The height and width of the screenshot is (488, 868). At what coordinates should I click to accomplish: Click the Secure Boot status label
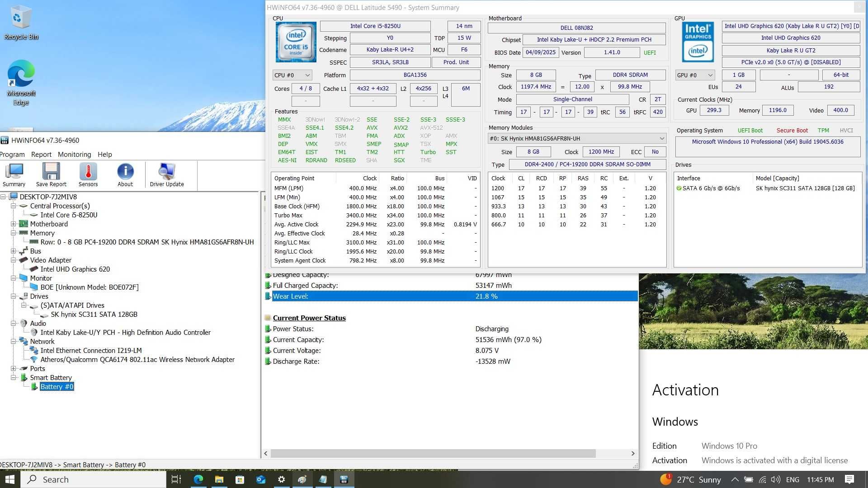792,131
